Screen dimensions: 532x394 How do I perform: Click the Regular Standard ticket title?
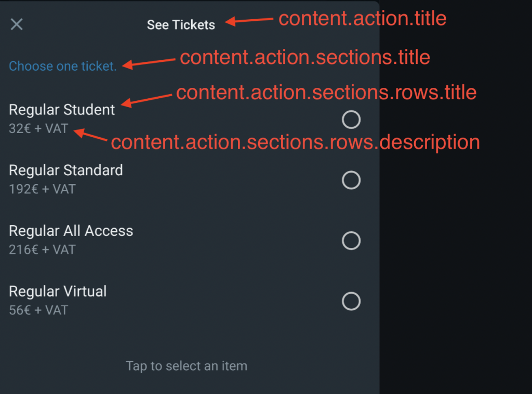[x=66, y=170]
